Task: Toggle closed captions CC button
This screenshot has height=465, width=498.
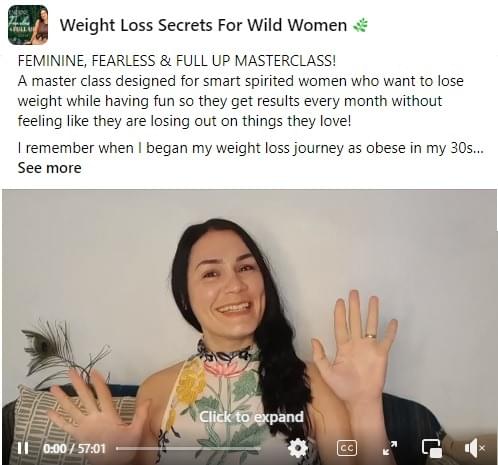Action: pyautogui.click(x=347, y=448)
